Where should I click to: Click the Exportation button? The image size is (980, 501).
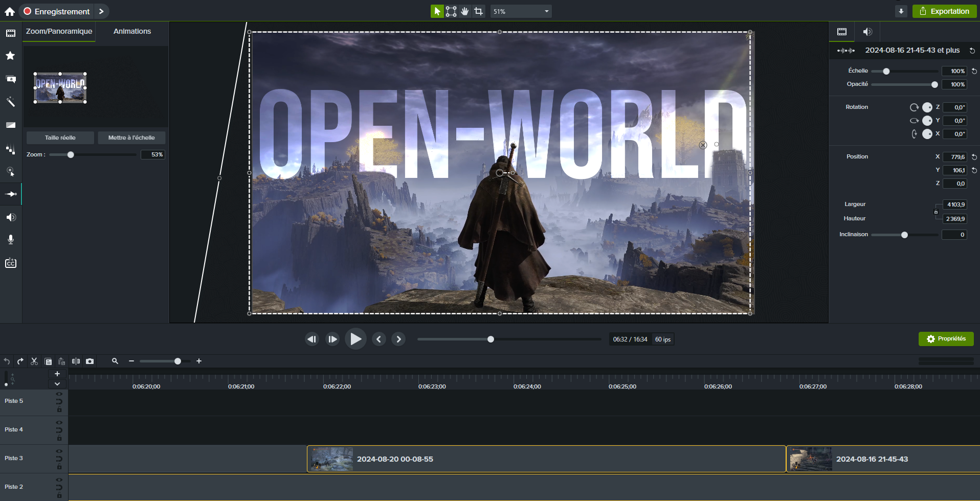pos(944,11)
